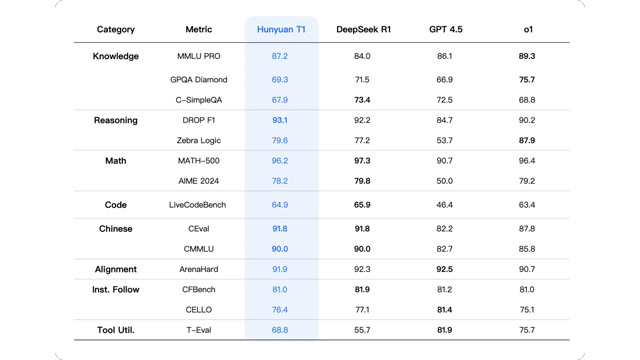This screenshot has height=360, width=640.
Task: Click the Reasoning category label
Action: click(116, 120)
